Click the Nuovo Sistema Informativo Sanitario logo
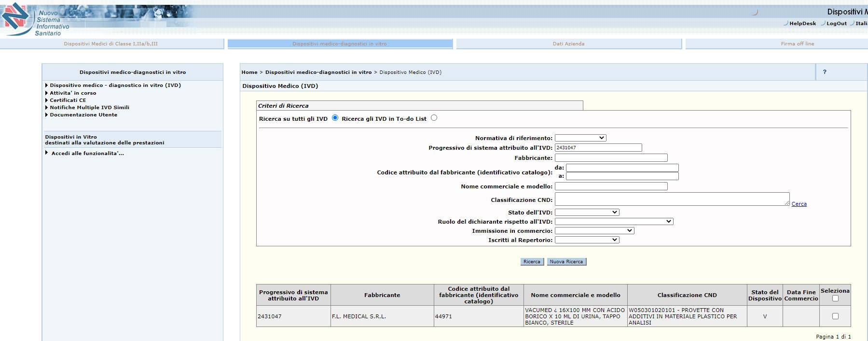868x341 pixels. pyautogui.click(x=35, y=19)
